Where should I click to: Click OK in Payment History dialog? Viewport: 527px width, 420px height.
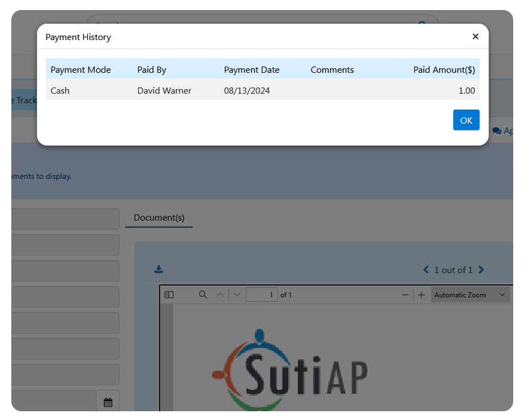466,120
